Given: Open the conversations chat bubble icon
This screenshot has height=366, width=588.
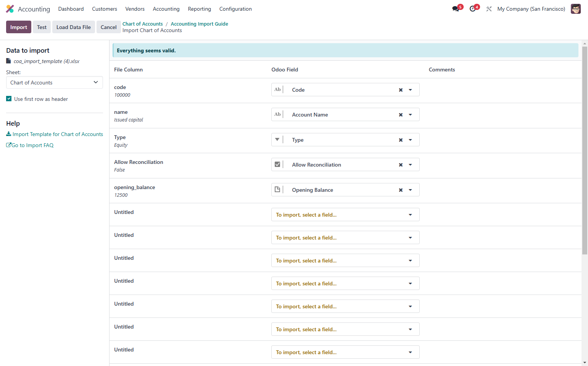Looking at the screenshot, I should pos(456,9).
